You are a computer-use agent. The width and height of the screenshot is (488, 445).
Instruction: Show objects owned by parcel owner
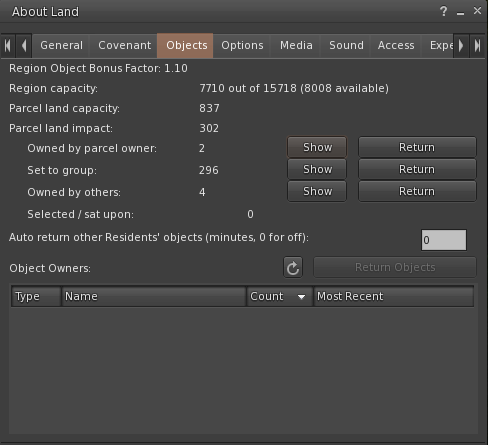[317, 147]
